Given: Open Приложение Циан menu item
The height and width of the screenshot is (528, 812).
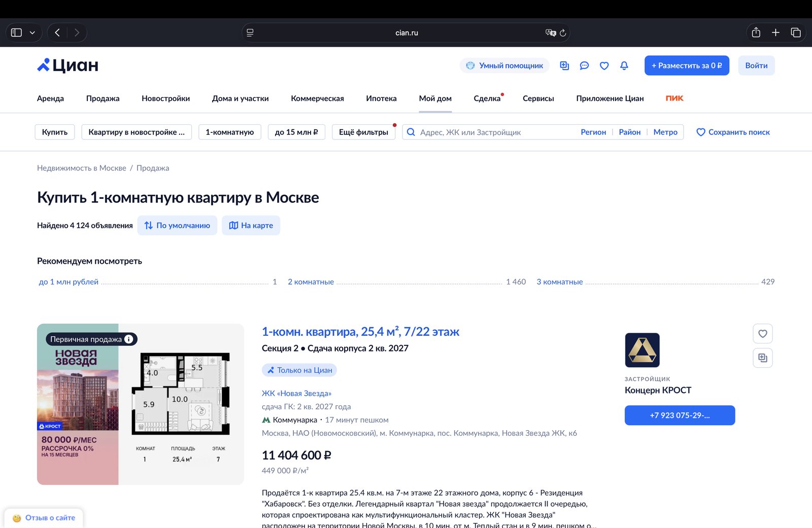Looking at the screenshot, I should 610,98.
